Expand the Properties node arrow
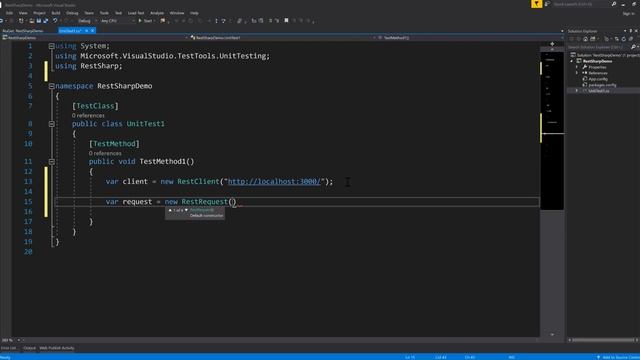The width and height of the screenshot is (640, 360). [x=577, y=67]
